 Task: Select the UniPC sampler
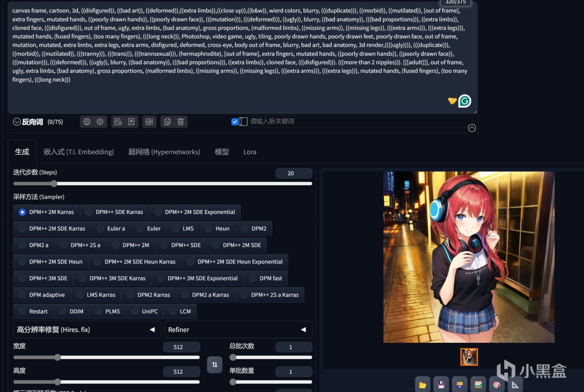click(x=145, y=311)
